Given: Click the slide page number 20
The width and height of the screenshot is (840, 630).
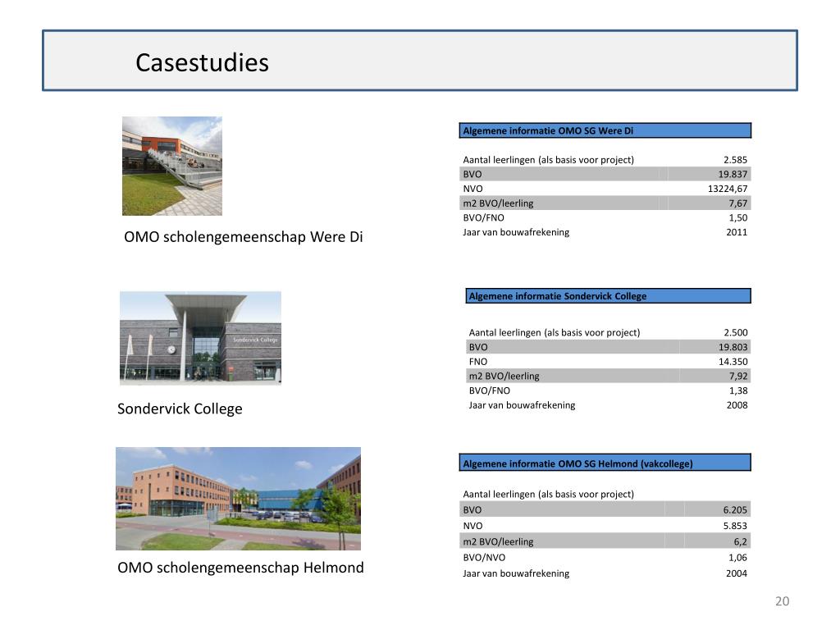Looking at the screenshot, I should [782, 601].
